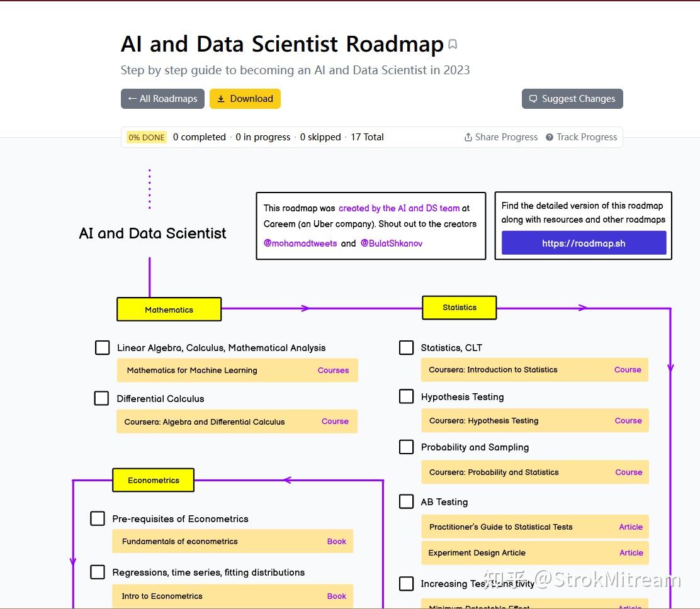Check the AB Testing checkbox
The width and height of the screenshot is (700, 609).
click(407, 501)
